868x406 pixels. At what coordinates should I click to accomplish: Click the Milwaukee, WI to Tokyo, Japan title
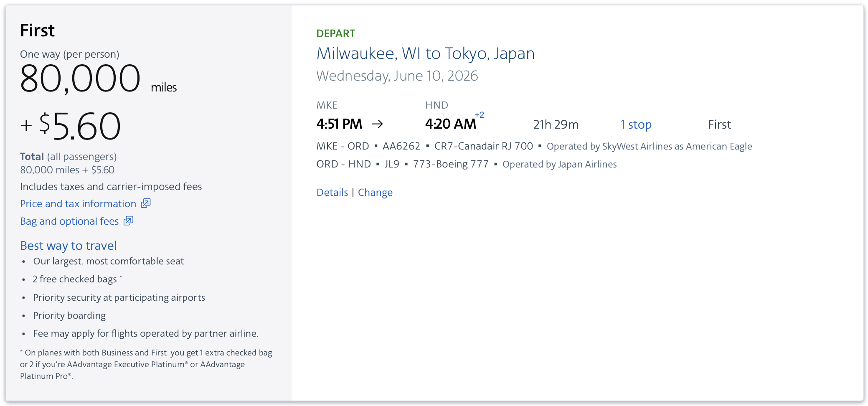point(425,53)
